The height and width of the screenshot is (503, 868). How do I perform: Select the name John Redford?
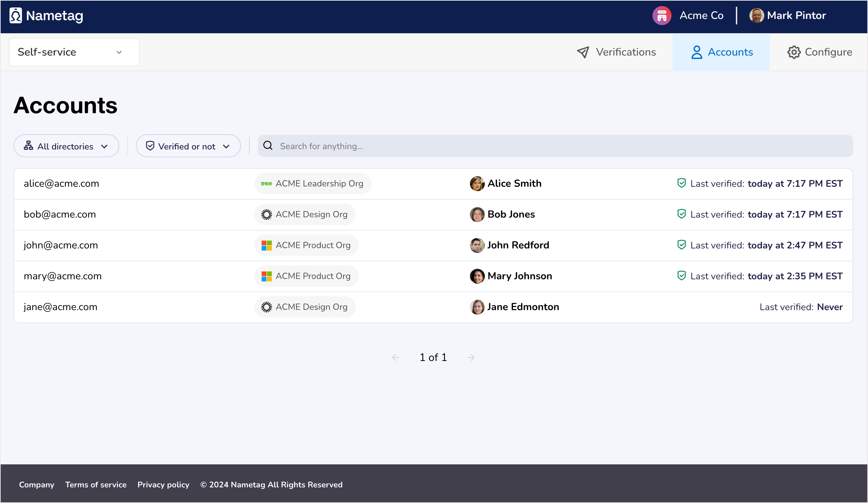[518, 245]
